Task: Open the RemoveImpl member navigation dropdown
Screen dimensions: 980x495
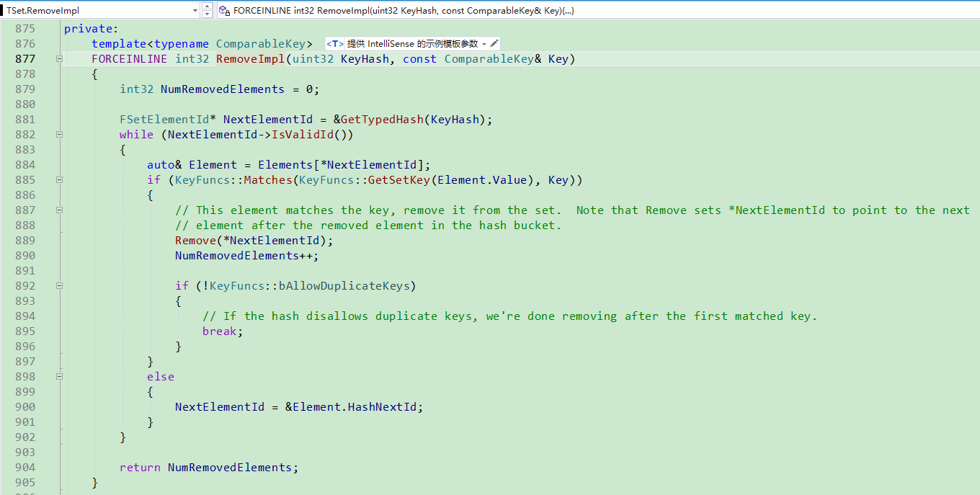Action: tap(597, 11)
